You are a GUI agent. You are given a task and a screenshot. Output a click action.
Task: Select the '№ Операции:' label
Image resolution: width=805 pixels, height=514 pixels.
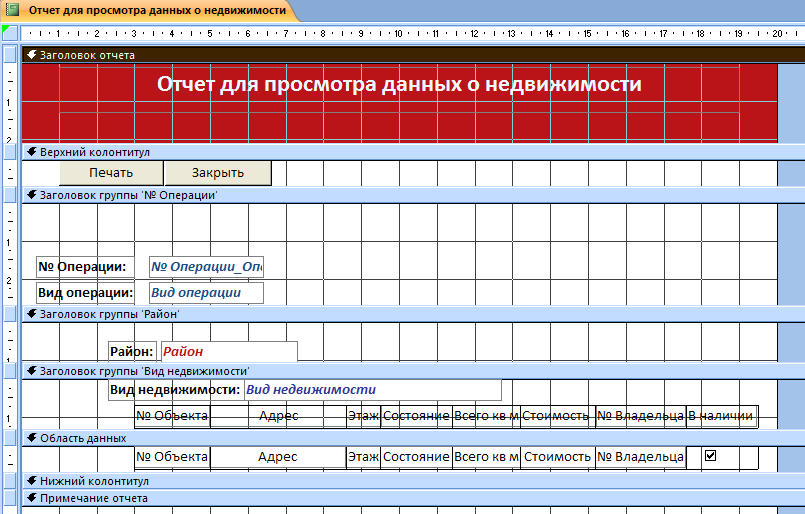coord(85,267)
